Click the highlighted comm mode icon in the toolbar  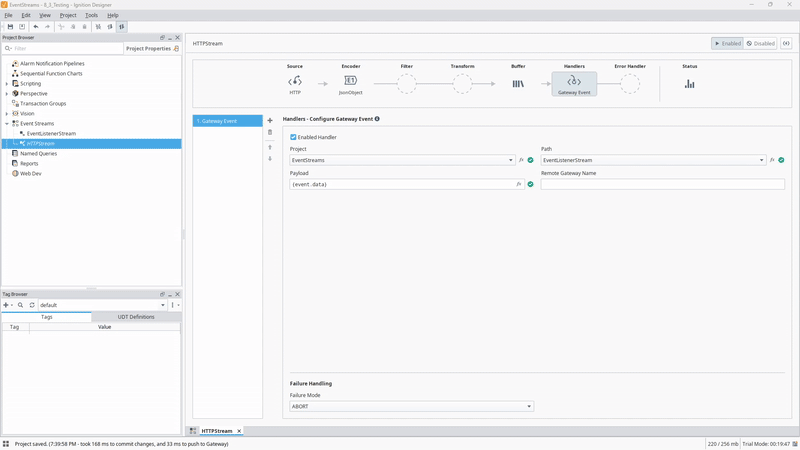point(121,27)
